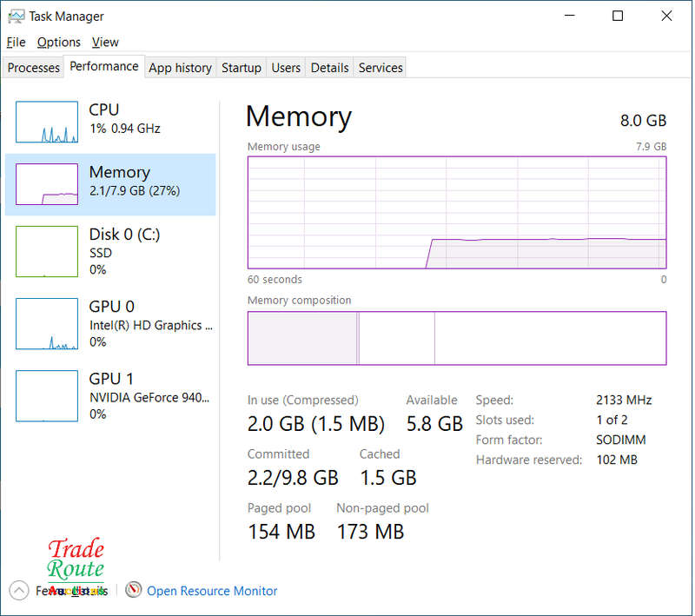695x616 pixels.
Task: Switch to the App history tab
Action: (x=180, y=68)
